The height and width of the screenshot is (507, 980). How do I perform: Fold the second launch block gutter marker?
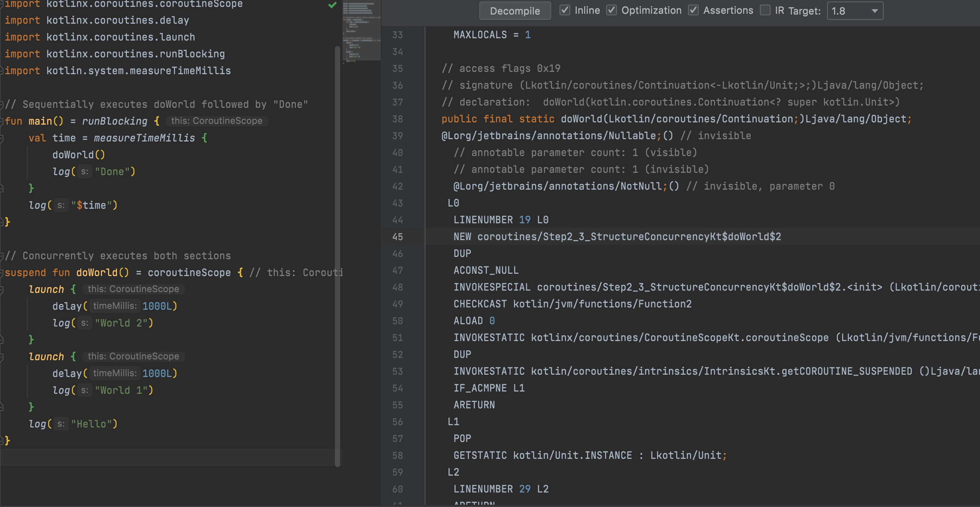tap(2, 357)
